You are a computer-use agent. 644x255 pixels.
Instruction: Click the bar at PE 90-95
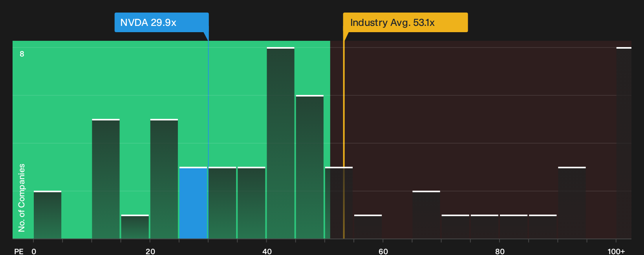coord(572,203)
